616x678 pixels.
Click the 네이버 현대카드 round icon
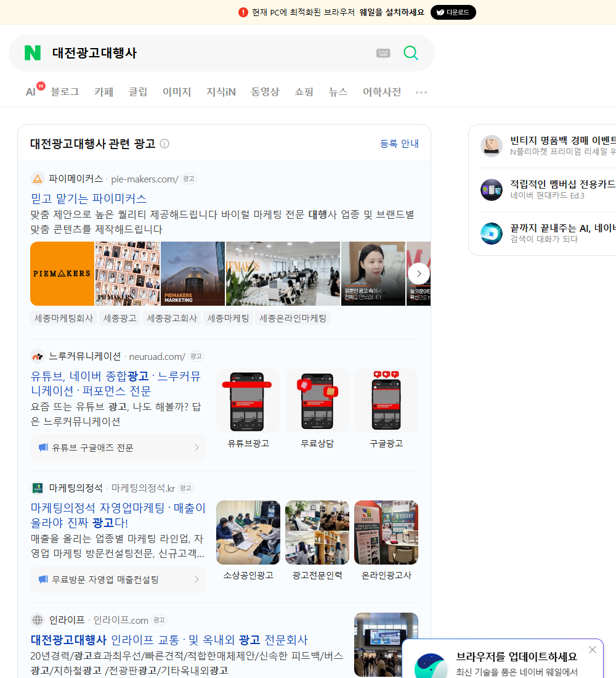click(492, 189)
